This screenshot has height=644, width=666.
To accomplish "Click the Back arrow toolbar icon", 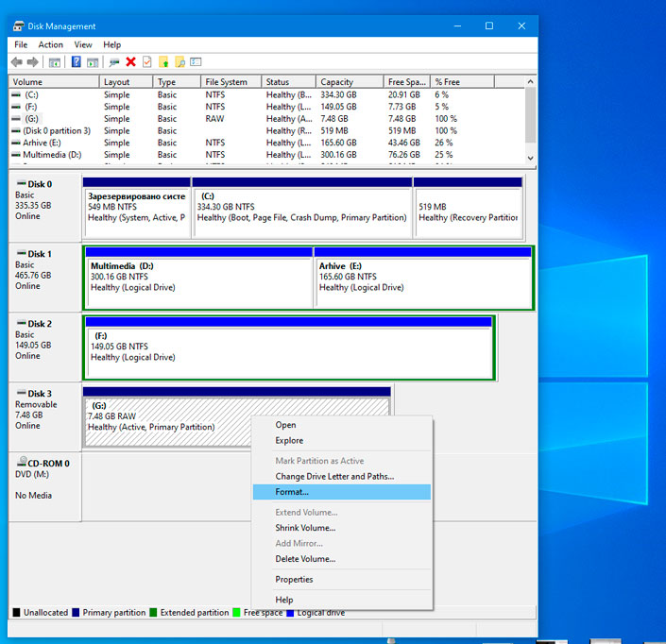I will 17,62.
